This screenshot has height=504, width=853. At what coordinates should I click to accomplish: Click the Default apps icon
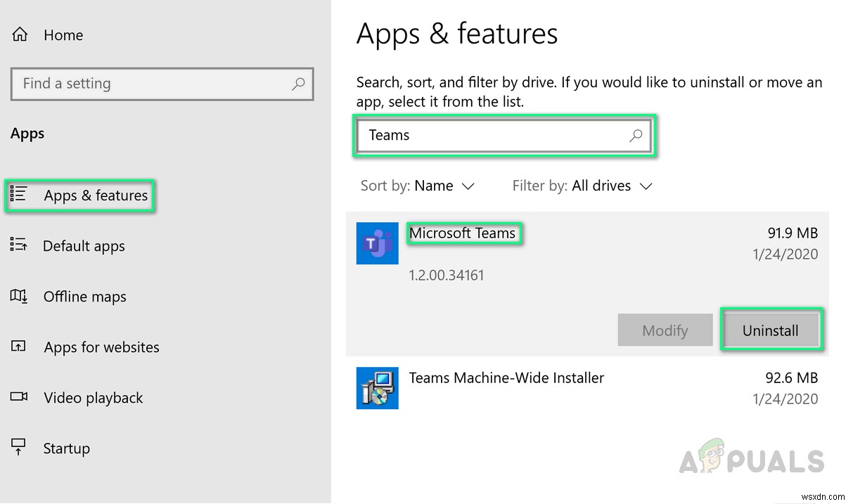tap(19, 245)
